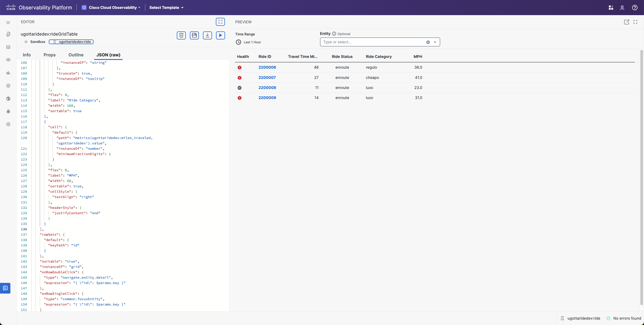644x325 pixels.
Task: Click the trash delete template icon
Action: (181, 35)
